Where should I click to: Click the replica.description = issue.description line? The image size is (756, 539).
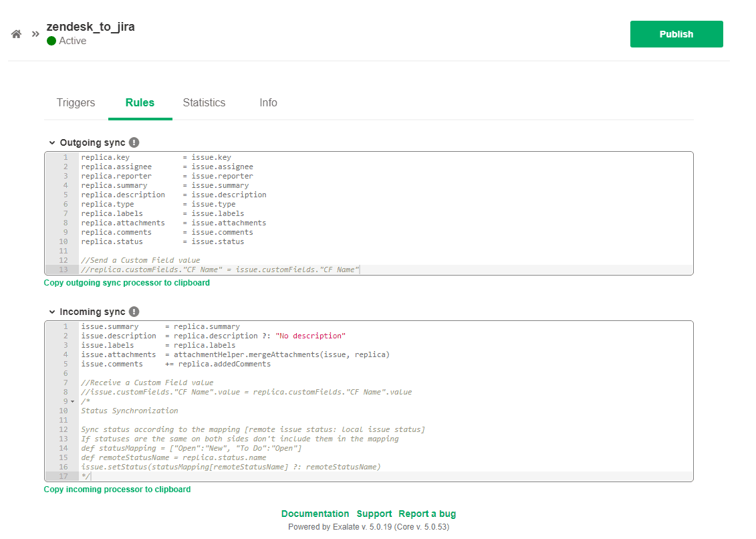(x=174, y=195)
